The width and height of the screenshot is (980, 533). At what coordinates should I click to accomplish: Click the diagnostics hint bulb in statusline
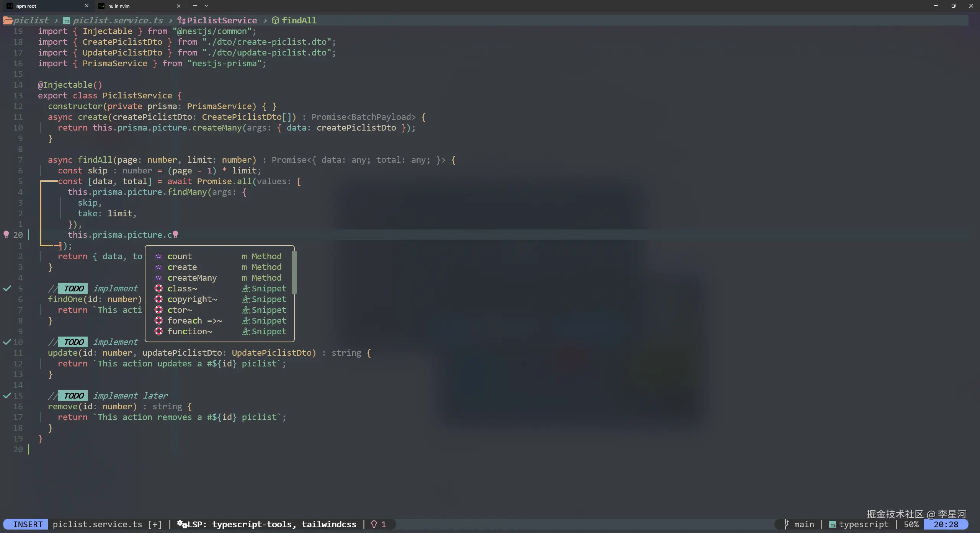tap(374, 524)
